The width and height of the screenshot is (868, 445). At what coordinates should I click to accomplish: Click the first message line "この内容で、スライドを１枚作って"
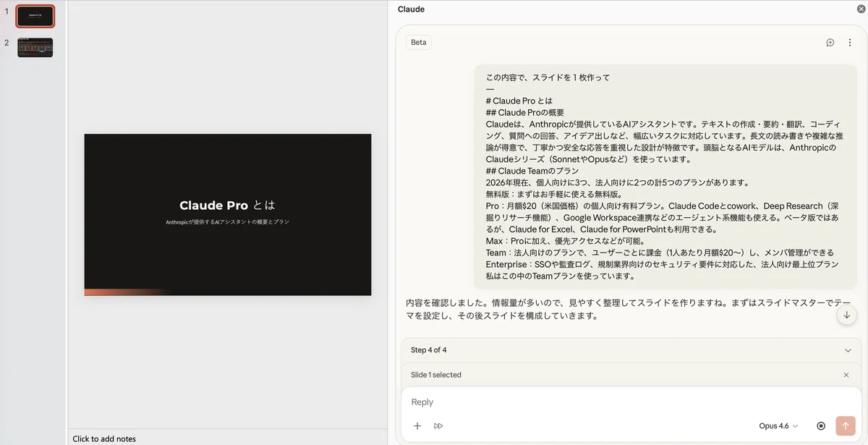tap(548, 77)
